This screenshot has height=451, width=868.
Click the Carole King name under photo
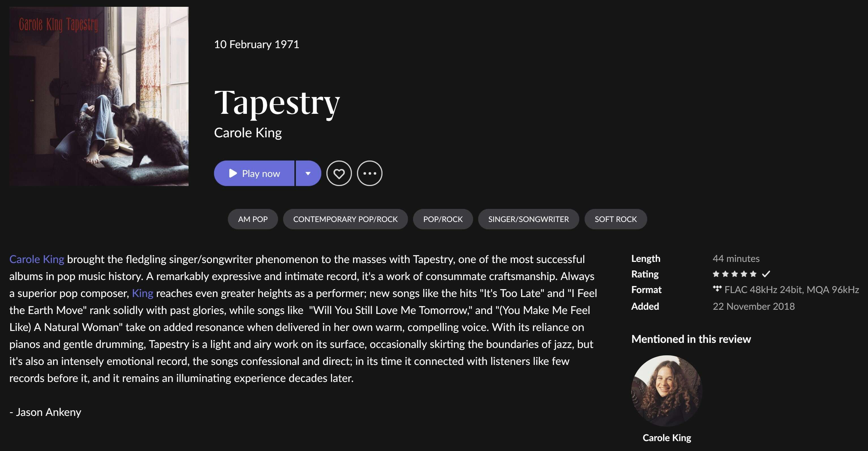point(667,437)
